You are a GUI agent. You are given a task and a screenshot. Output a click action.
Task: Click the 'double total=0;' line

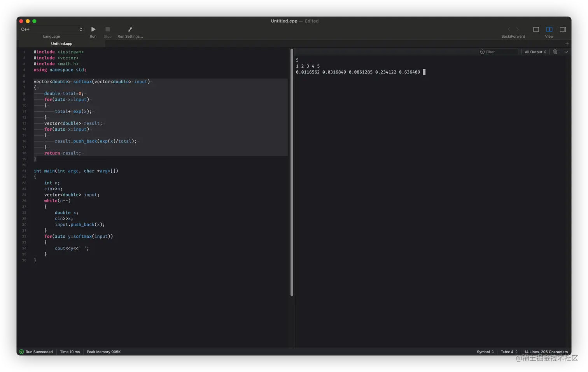click(64, 93)
